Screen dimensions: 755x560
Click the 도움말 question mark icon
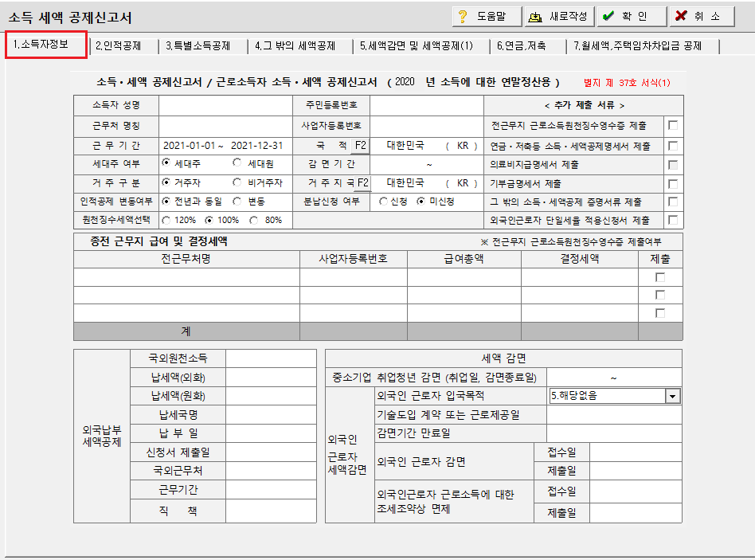[463, 17]
